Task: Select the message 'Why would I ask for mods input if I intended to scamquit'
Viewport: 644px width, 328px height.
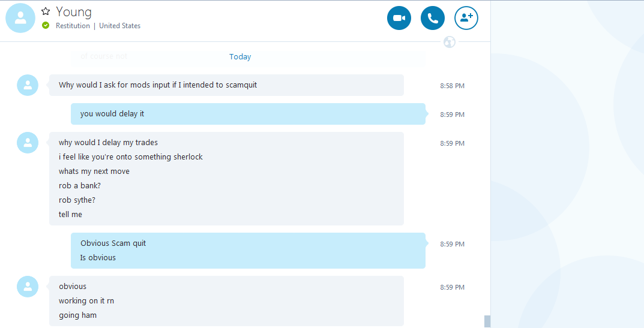Action: point(158,85)
